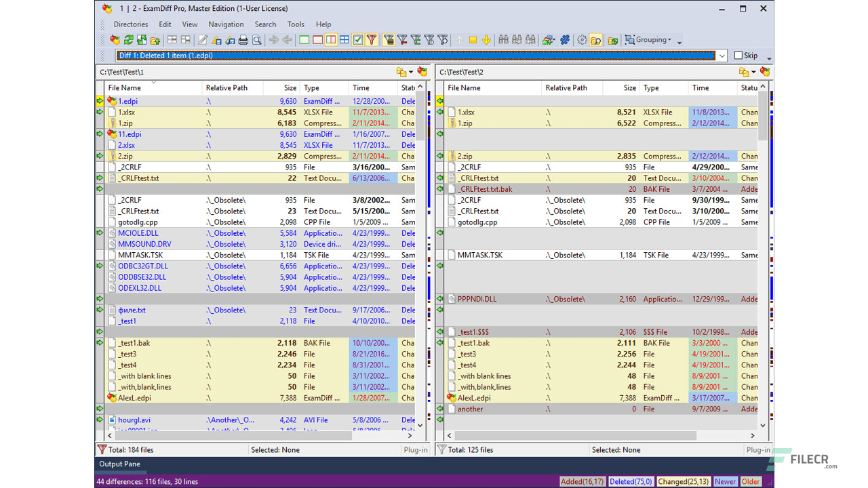Click the Newer status bar button

pos(725,481)
